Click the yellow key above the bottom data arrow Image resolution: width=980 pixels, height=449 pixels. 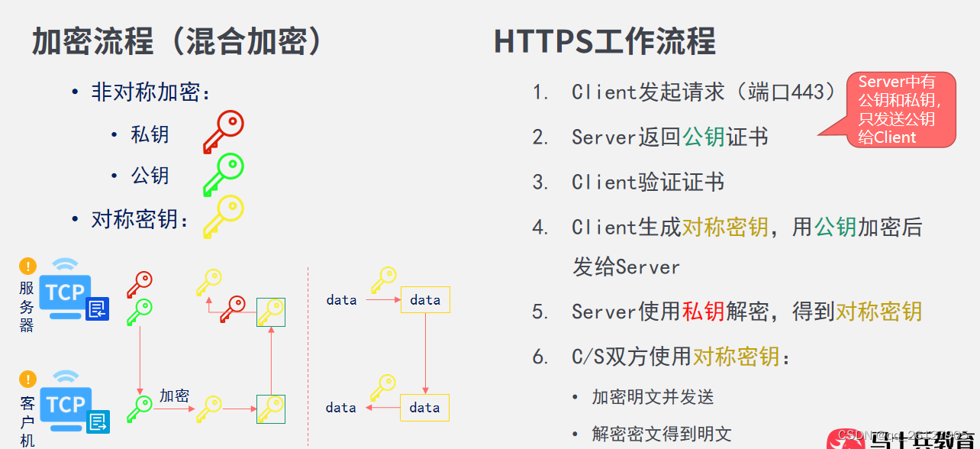coord(384,388)
